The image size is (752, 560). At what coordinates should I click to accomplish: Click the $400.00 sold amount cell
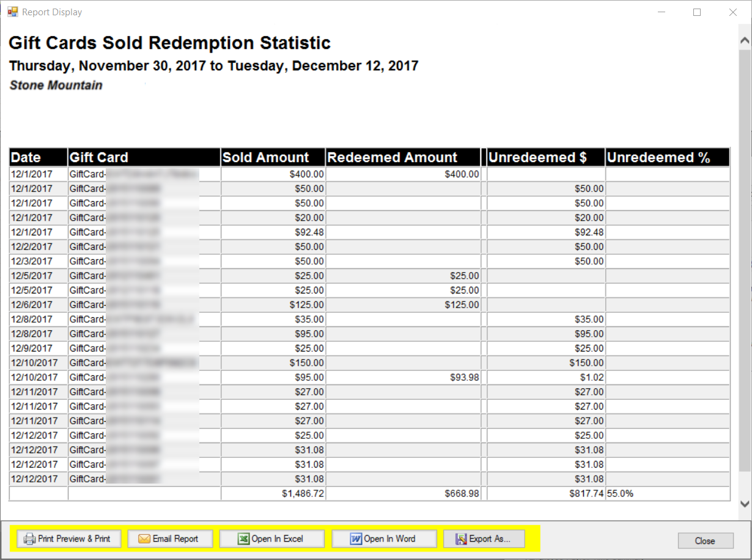point(273,174)
